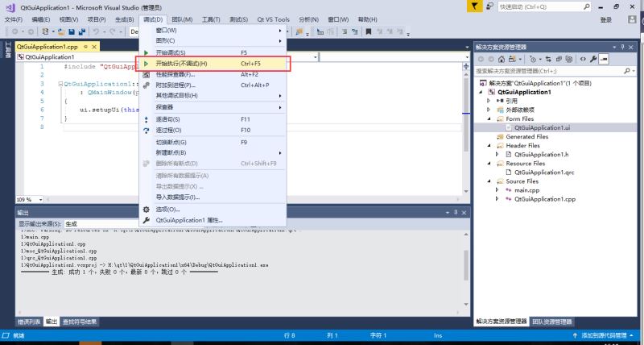Click green play icon beside 开始调试(S)
This screenshot has height=345, width=644.
point(147,52)
